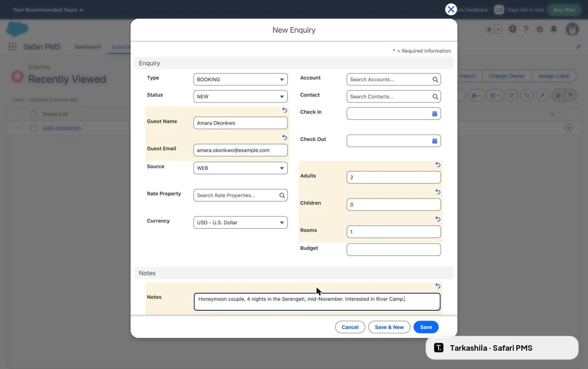Click the Rate Properties search icon
Screen dimensions: 588x369
[282, 196]
